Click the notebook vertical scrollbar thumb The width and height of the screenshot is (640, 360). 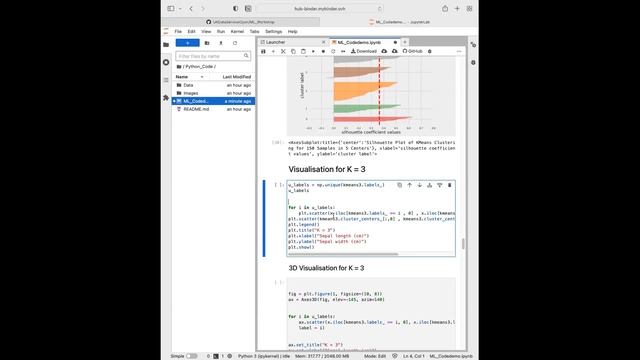coord(463,244)
